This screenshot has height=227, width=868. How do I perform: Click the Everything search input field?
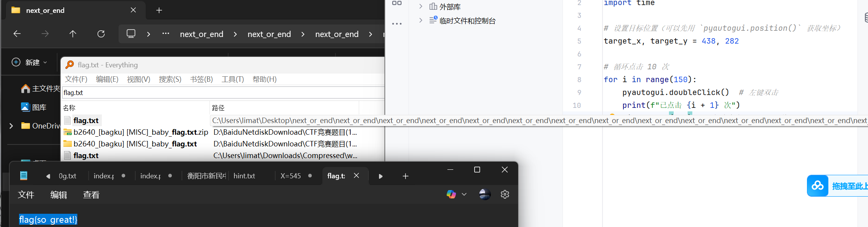pyautogui.click(x=222, y=93)
